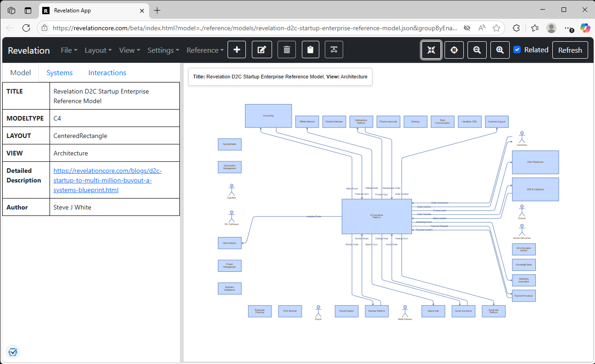Click the tab actions icon
595x364 pixels.
point(28,10)
